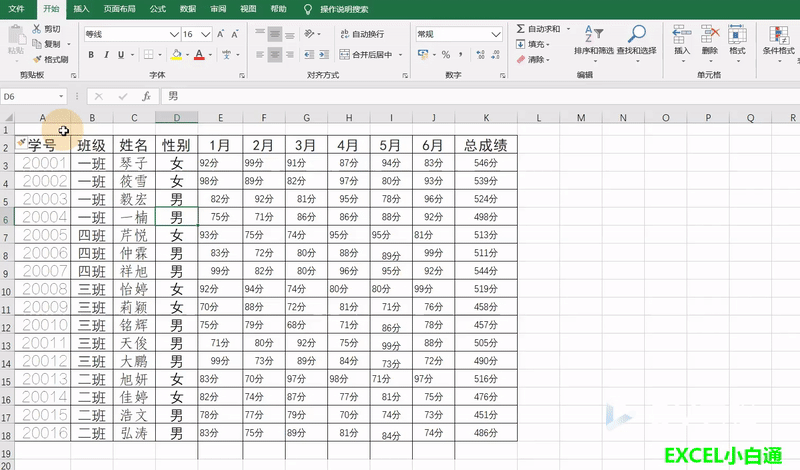Click the Fill (填充) down-arrow icon
This screenshot has width=800, height=470.
tap(520, 44)
